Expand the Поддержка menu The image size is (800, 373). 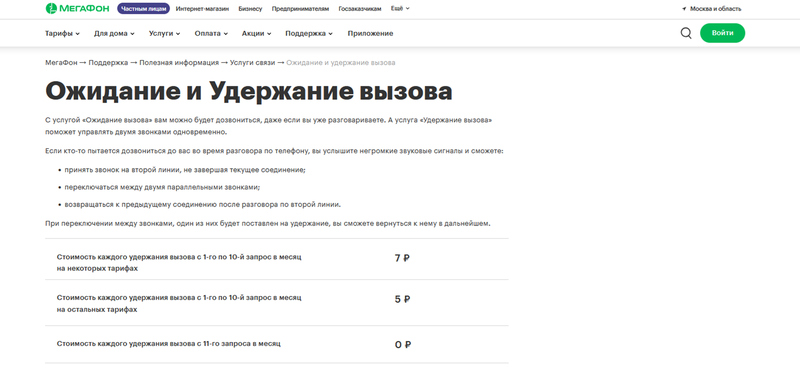pyautogui.click(x=309, y=34)
